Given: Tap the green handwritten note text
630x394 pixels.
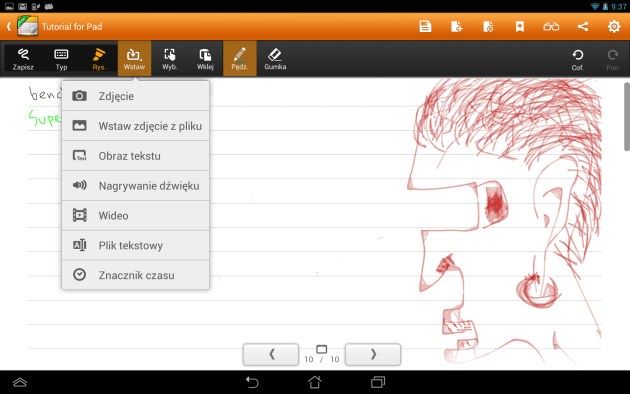Looking at the screenshot, I should tap(44, 118).
